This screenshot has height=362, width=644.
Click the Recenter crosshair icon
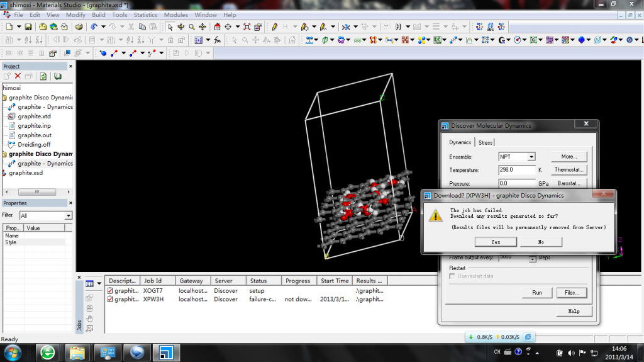[x=228, y=26]
